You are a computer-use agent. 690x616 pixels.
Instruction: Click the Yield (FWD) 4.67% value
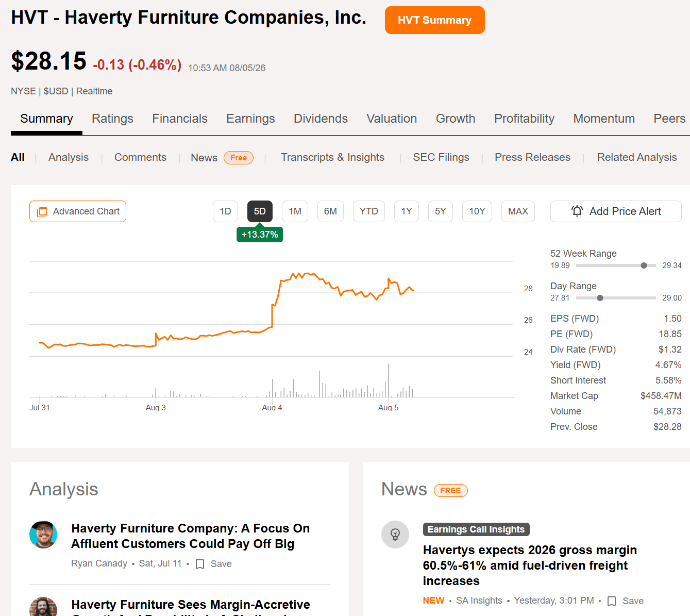(668, 365)
